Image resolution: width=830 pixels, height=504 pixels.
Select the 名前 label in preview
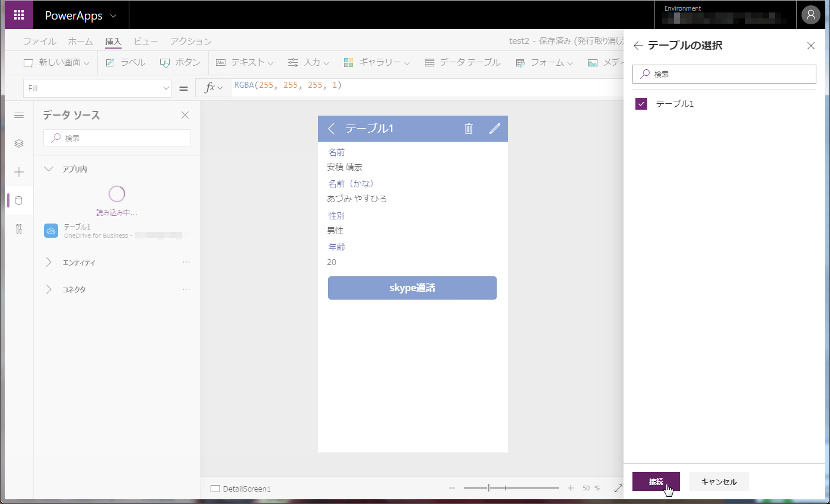point(336,152)
